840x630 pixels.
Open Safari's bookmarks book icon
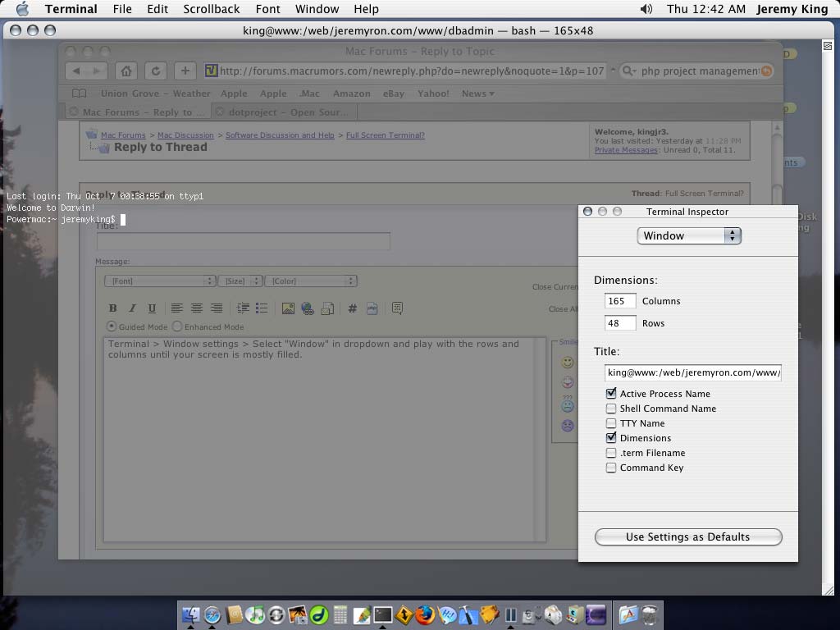pyautogui.click(x=79, y=94)
